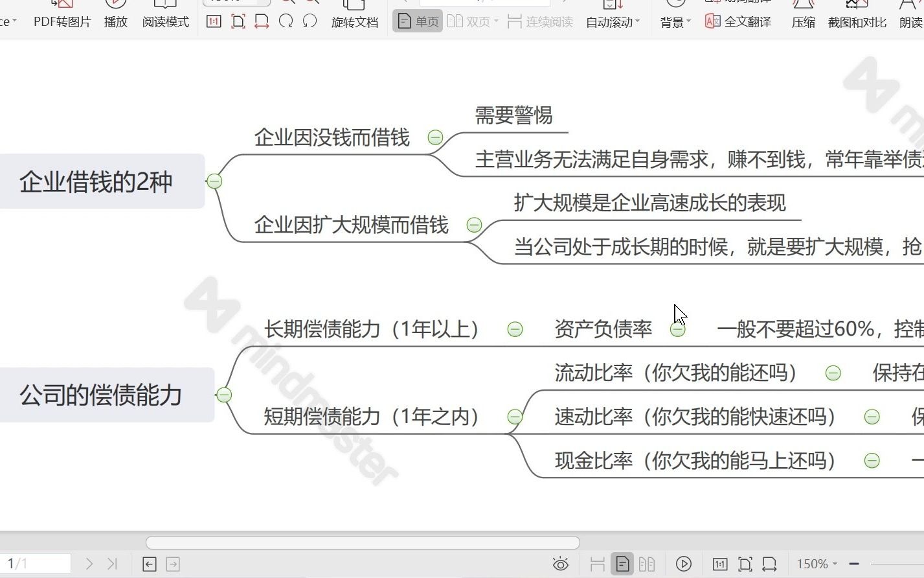The height and width of the screenshot is (578, 924).
Task: Click the zoom slider track
Action: (897, 564)
